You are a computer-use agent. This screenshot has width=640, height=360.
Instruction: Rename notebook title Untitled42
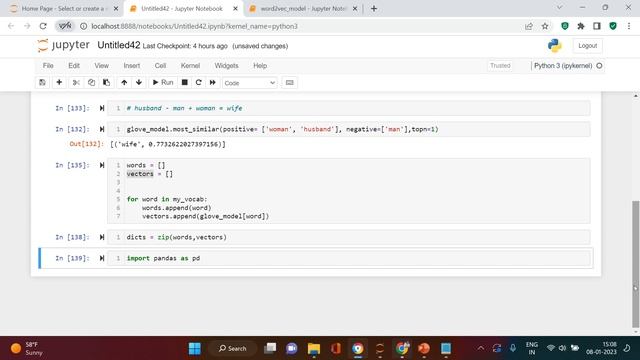119,45
